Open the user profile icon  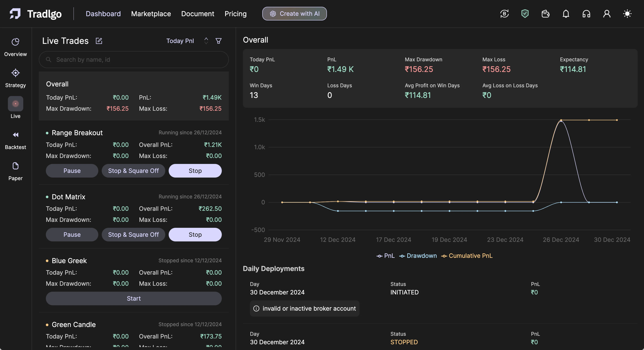click(607, 14)
